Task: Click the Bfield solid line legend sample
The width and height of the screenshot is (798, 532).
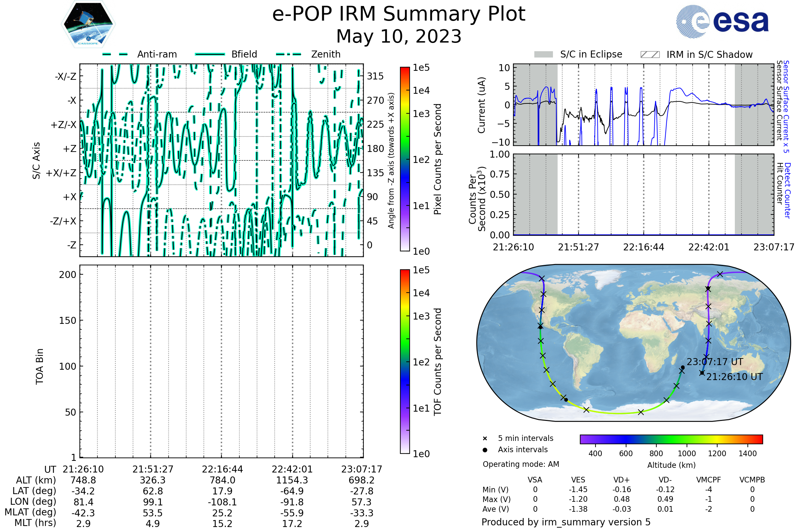Action: [210, 54]
